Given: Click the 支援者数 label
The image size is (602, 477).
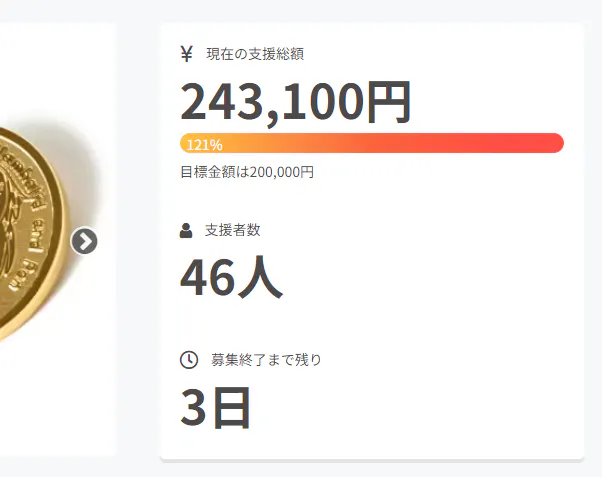Looking at the screenshot, I should [233, 230].
